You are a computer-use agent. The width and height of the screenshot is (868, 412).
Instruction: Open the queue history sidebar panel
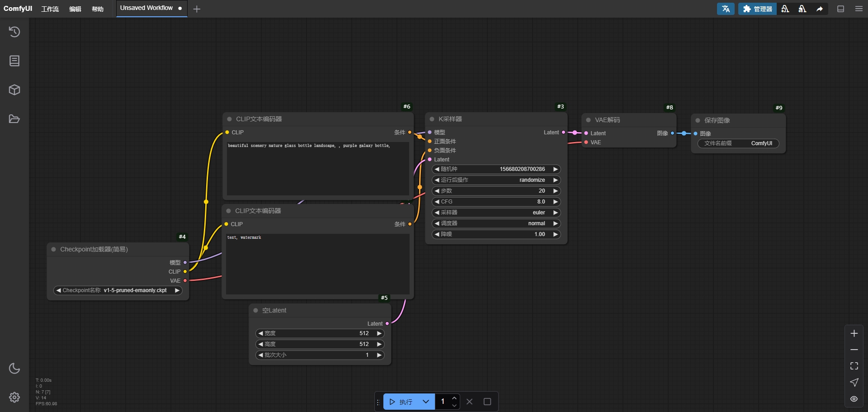pos(14,32)
